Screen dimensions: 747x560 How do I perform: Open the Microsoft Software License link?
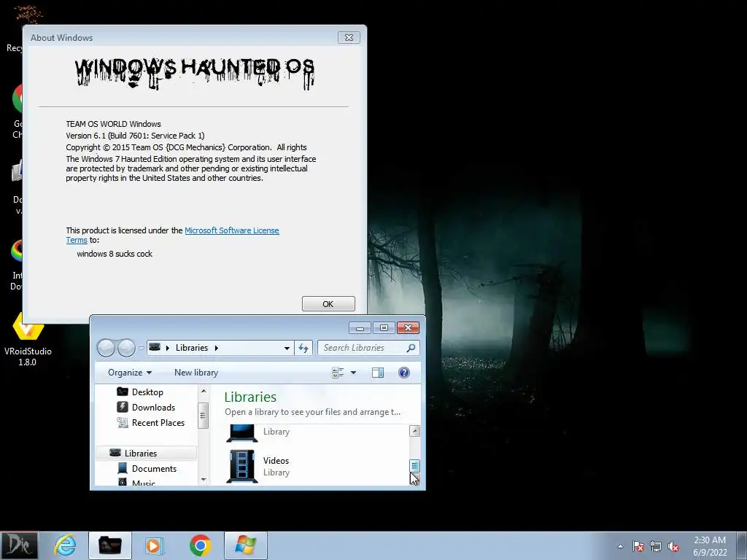click(x=231, y=230)
